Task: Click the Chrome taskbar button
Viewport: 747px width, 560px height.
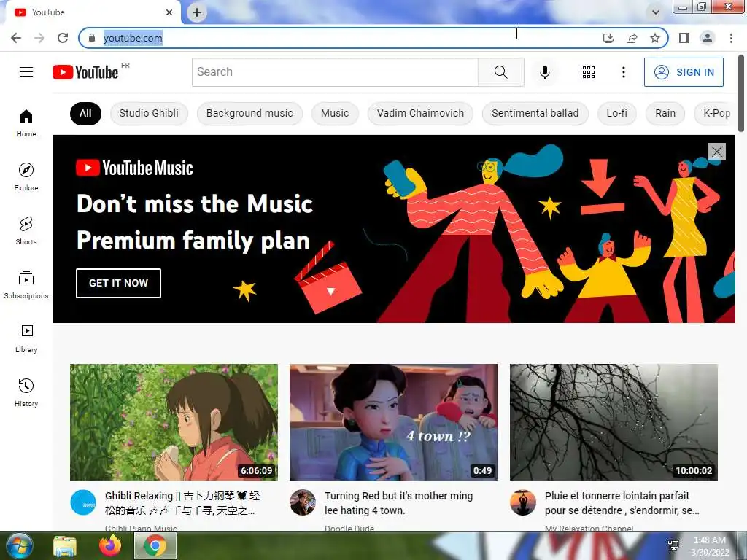Action: [x=155, y=545]
